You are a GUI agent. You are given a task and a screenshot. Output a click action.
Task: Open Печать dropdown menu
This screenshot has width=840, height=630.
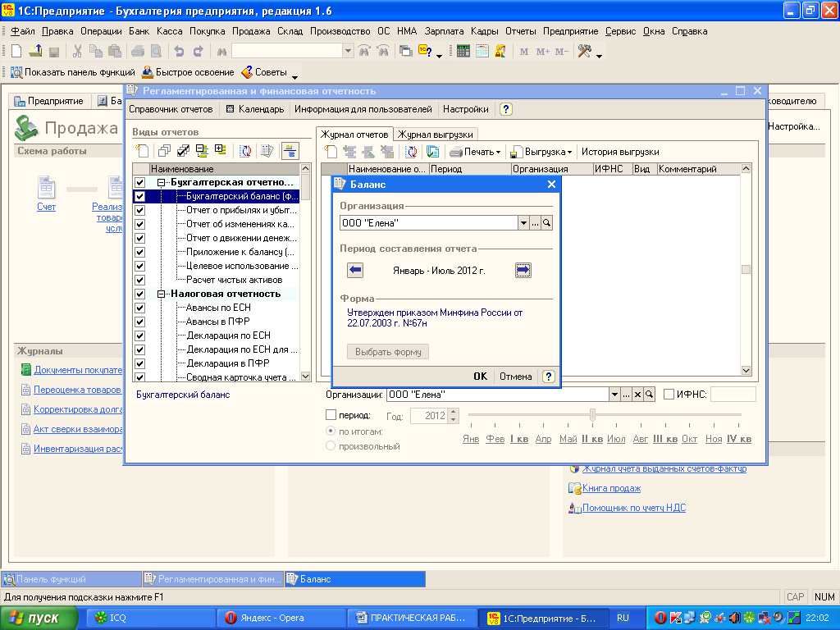click(475, 152)
